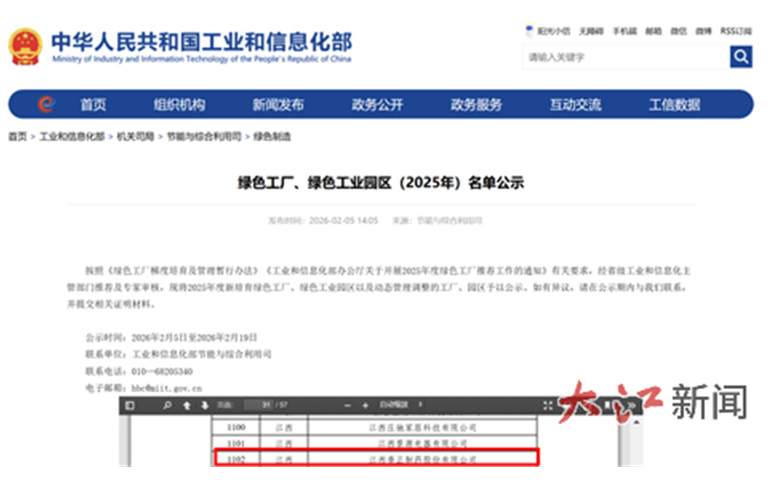Viewport: 772px width, 484px height.
Task: Open the 首页 navigation tab
Action: point(93,105)
